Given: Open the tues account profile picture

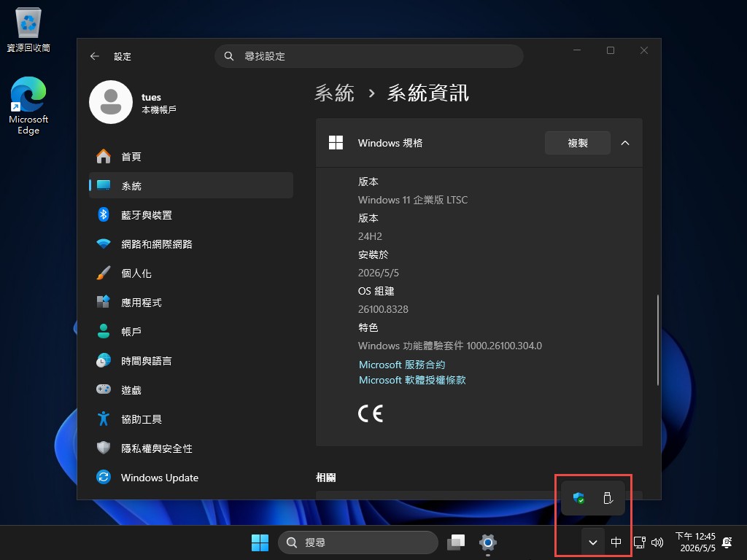Looking at the screenshot, I should pyautogui.click(x=111, y=102).
